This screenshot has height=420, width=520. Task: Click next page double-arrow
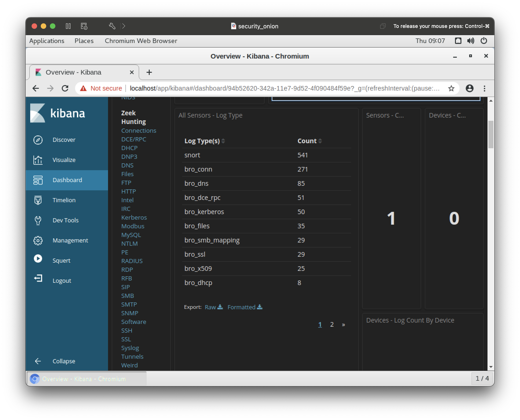343,324
